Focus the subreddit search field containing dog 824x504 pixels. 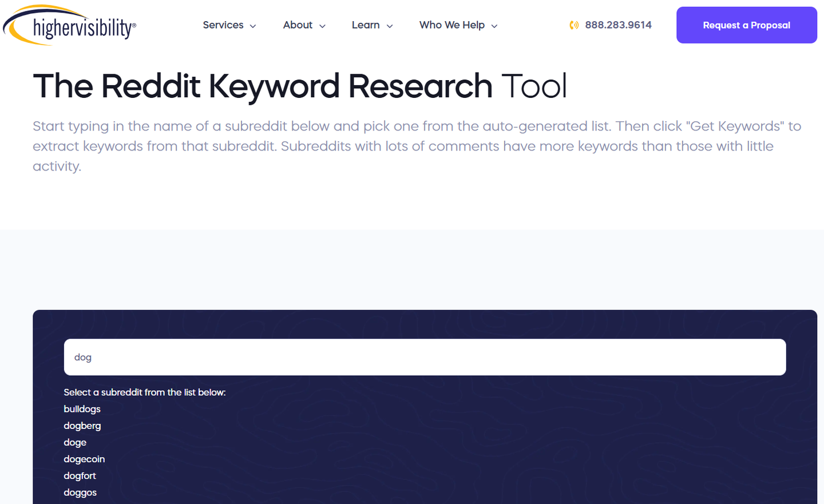click(425, 357)
